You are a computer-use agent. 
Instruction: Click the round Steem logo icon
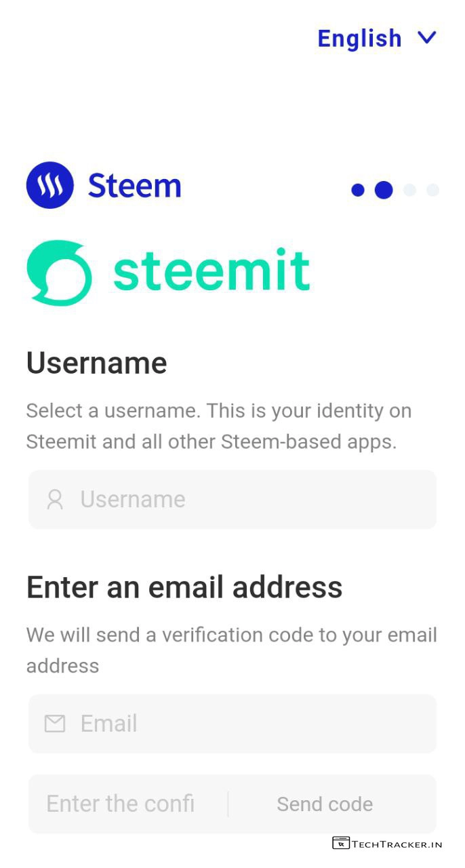pyautogui.click(x=49, y=185)
